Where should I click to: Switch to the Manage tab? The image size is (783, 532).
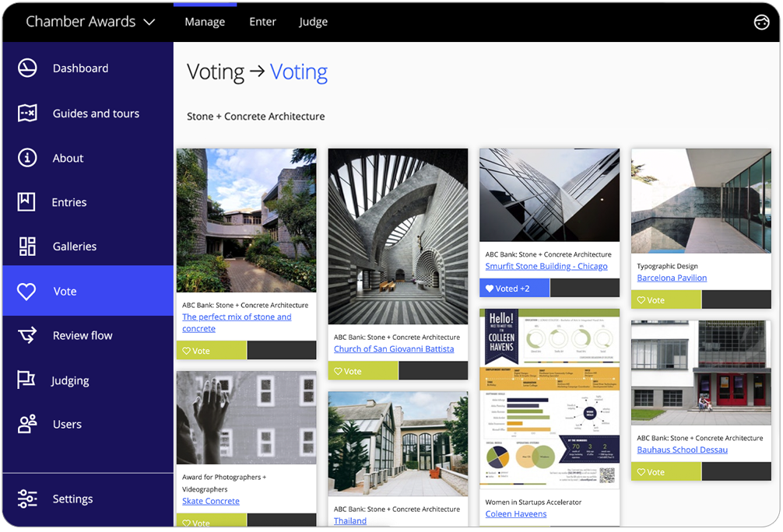(204, 22)
